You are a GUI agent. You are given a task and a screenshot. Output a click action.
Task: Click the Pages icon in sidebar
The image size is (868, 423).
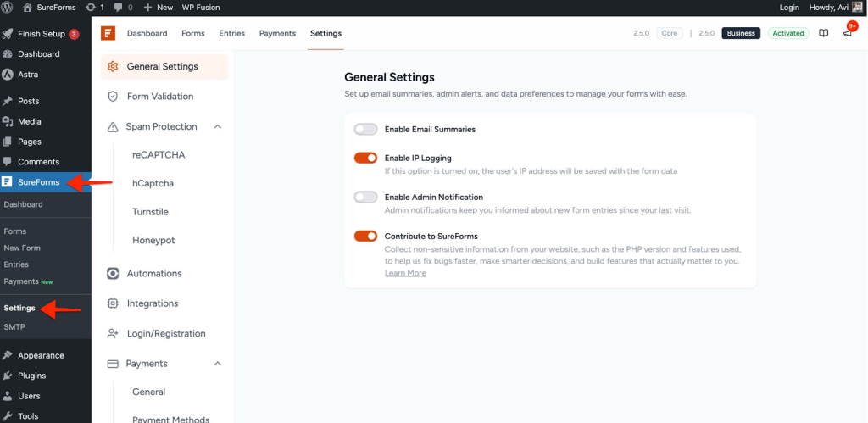7,142
